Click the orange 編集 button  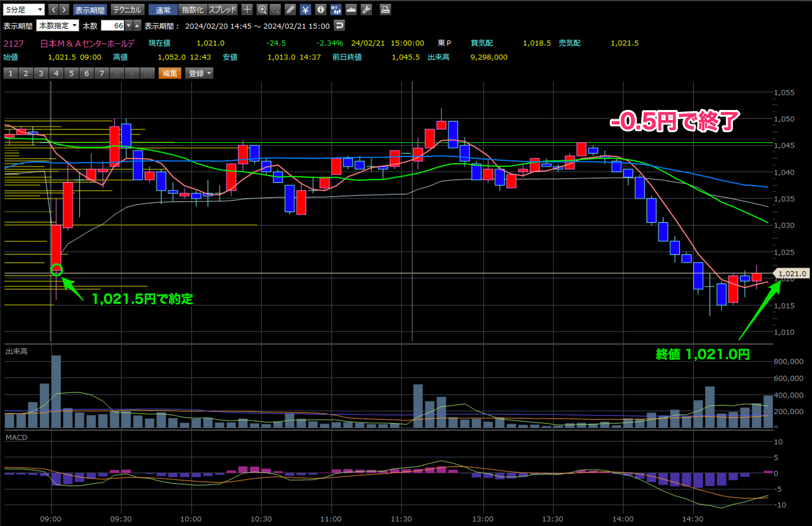click(x=170, y=73)
